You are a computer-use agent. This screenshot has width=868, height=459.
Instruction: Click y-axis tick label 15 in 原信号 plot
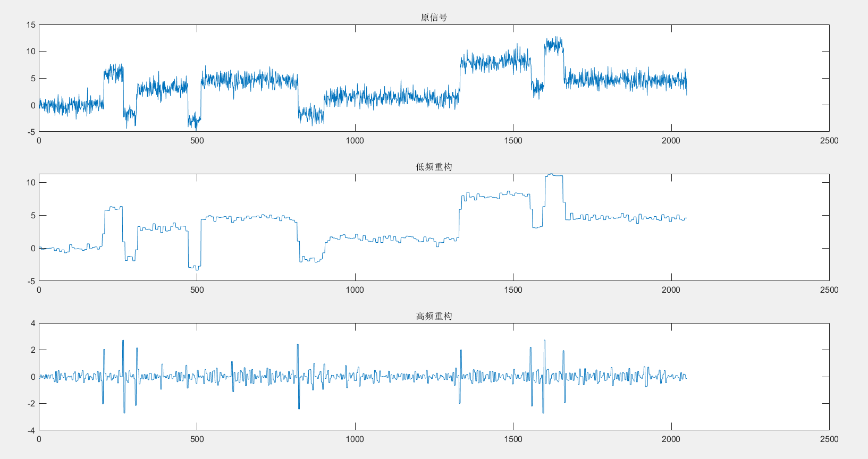click(x=31, y=25)
